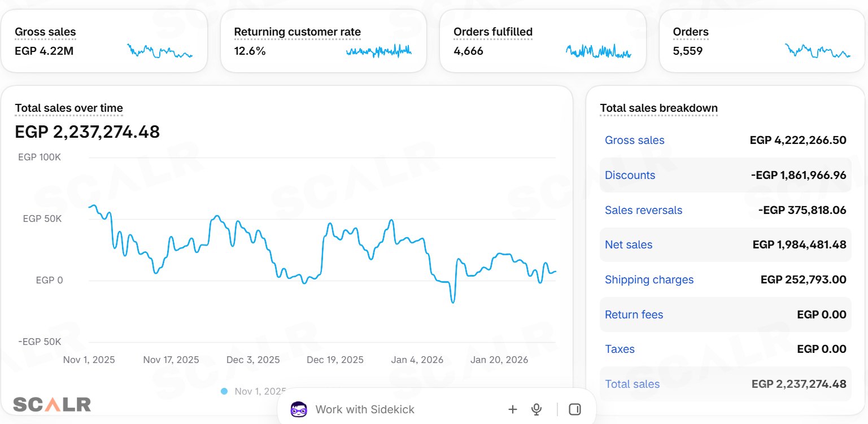Screen dimensions: 868x424
Task: Open the Total sales breakdown report
Action: [x=658, y=108]
